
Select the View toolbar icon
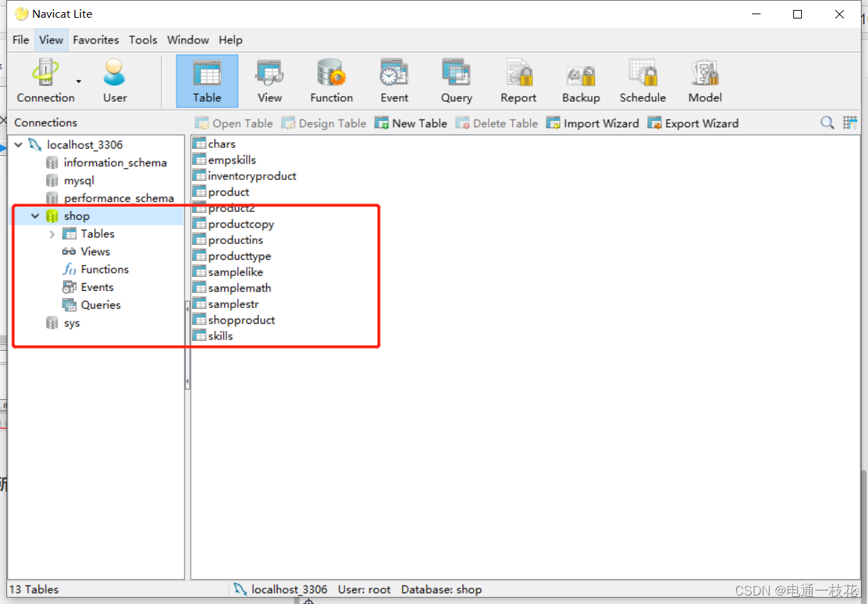click(x=270, y=81)
